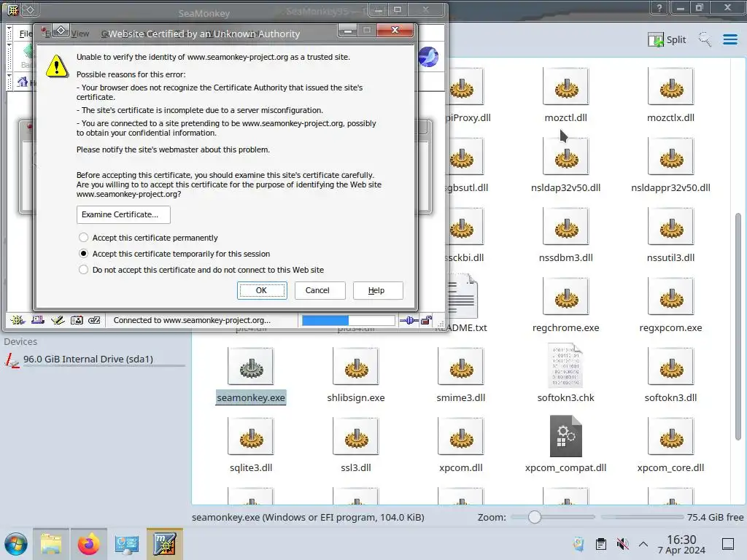Select the regxpcom.exe file icon

(671, 297)
